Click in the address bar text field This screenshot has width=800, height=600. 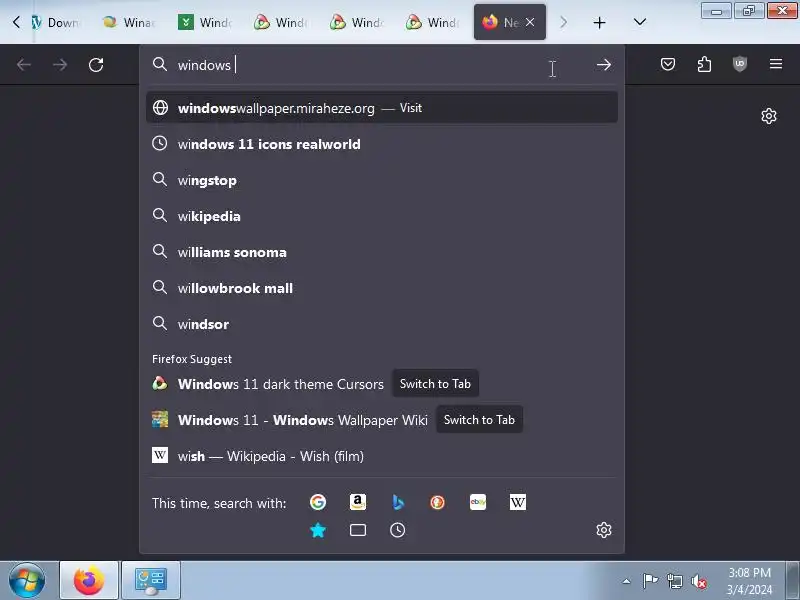[383, 65]
